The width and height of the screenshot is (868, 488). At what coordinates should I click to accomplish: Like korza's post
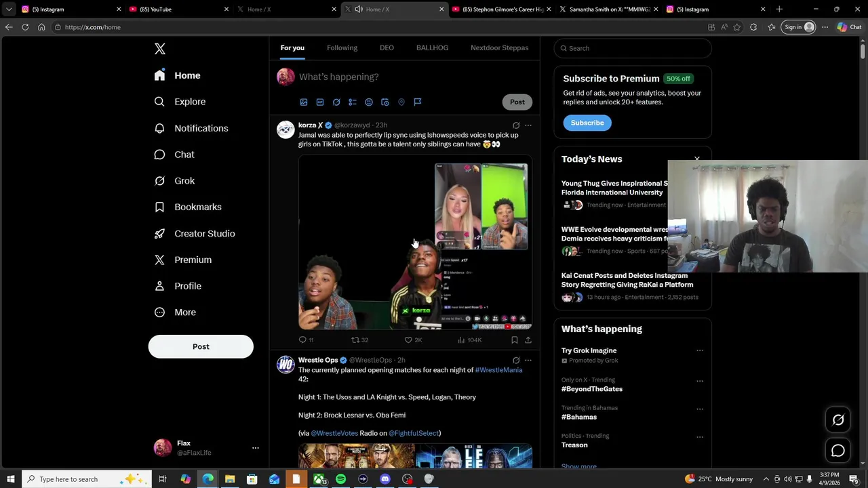tap(413, 340)
